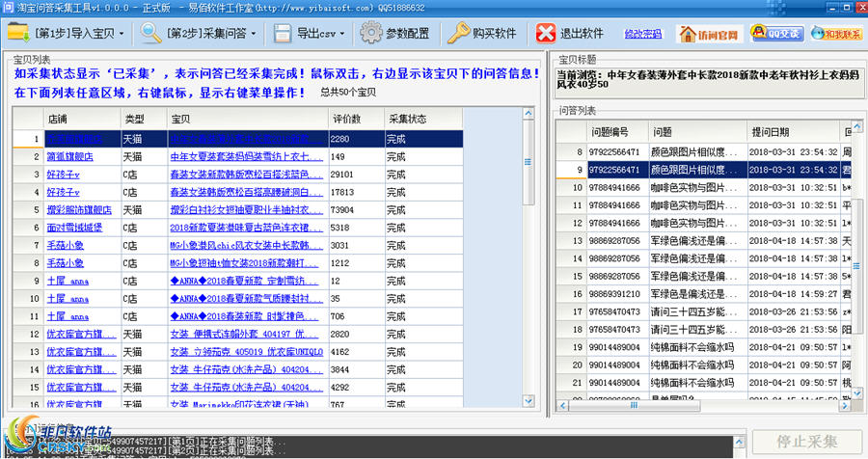Click the 采集状态 column header
The width and height of the screenshot is (868, 459).
[x=423, y=119]
